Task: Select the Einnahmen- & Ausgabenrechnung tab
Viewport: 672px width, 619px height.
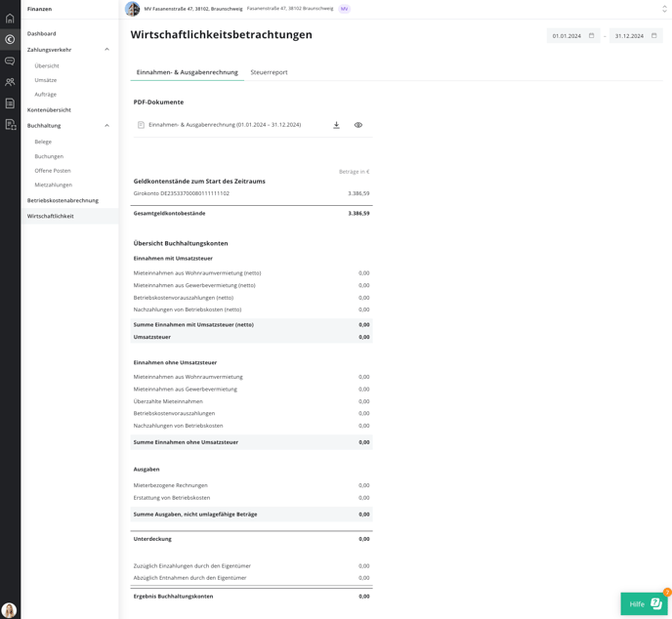Action: click(188, 72)
